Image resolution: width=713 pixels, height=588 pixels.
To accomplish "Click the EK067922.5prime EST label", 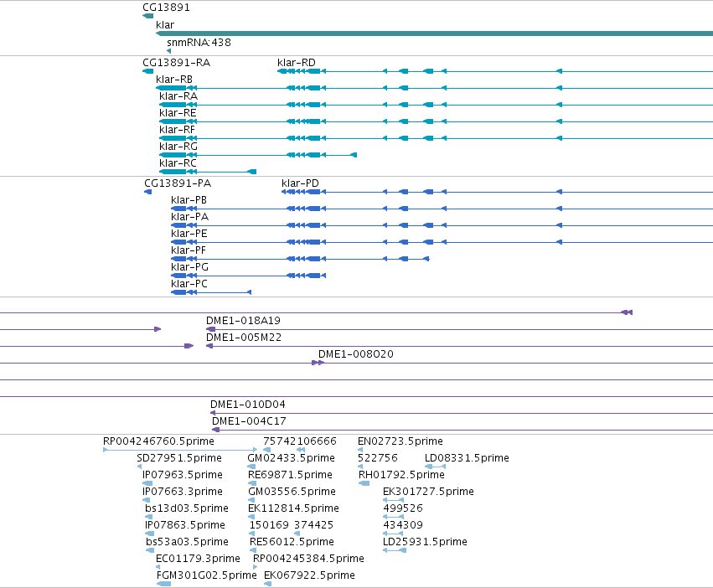I will 309,575.
